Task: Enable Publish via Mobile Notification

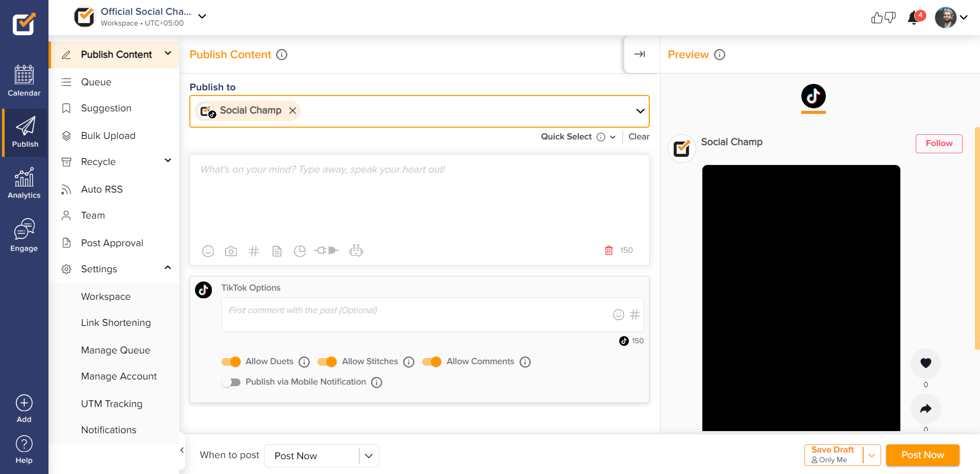Action: click(x=231, y=382)
